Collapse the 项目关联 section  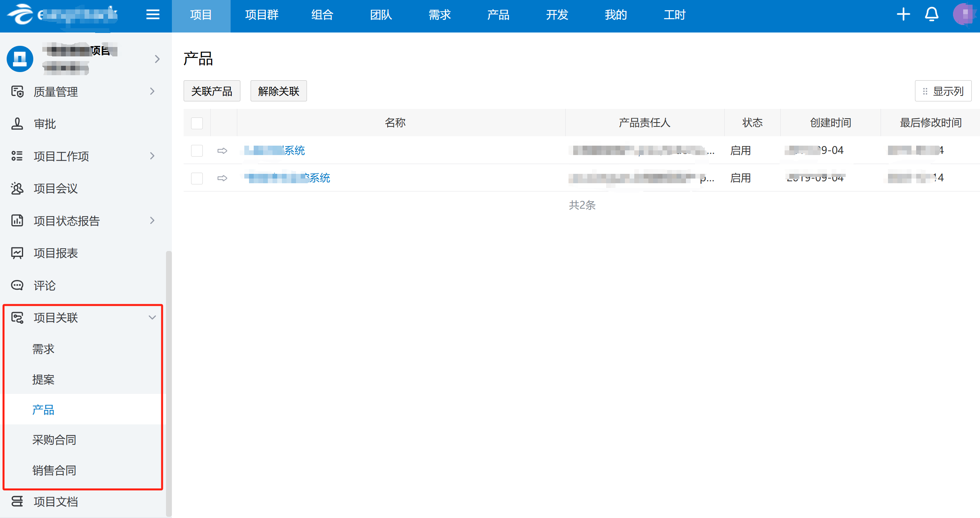(x=152, y=318)
